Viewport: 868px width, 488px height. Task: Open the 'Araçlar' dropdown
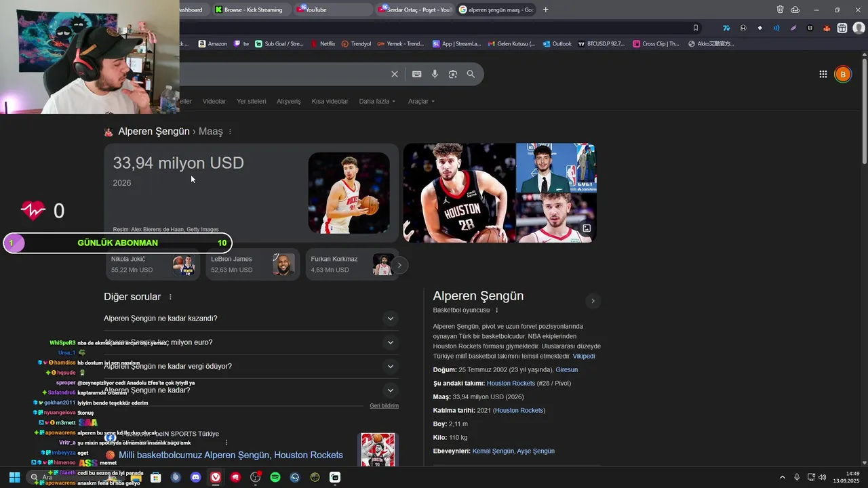[421, 101]
